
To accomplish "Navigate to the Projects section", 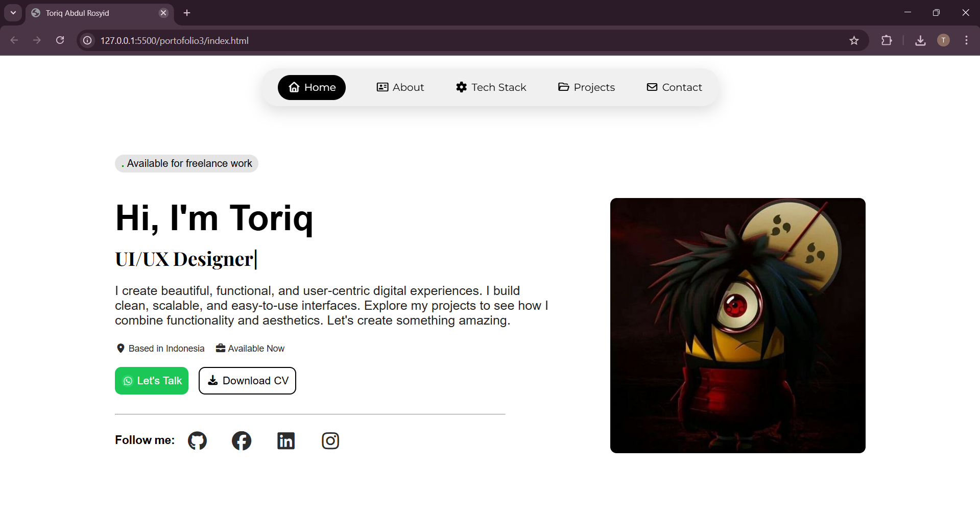I will pos(586,87).
